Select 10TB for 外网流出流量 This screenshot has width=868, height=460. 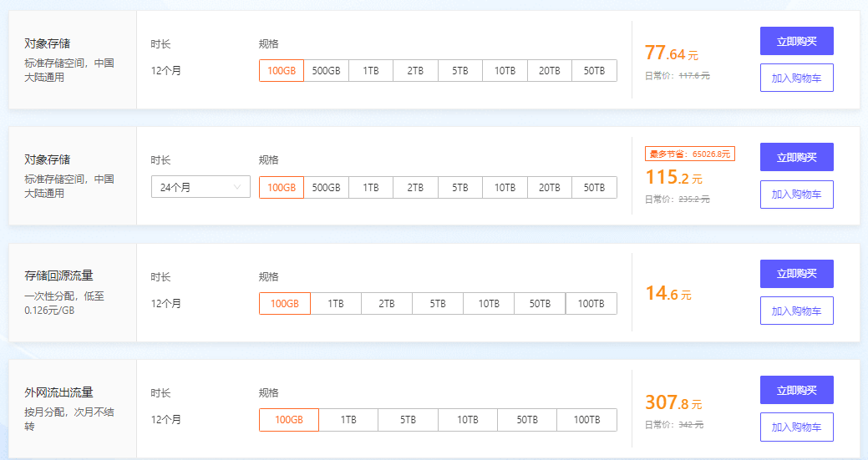(x=467, y=420)
